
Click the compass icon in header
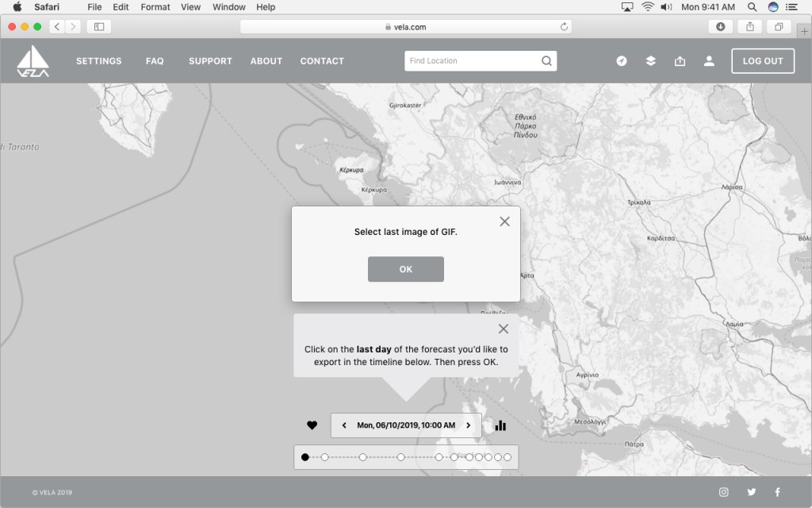622,61
